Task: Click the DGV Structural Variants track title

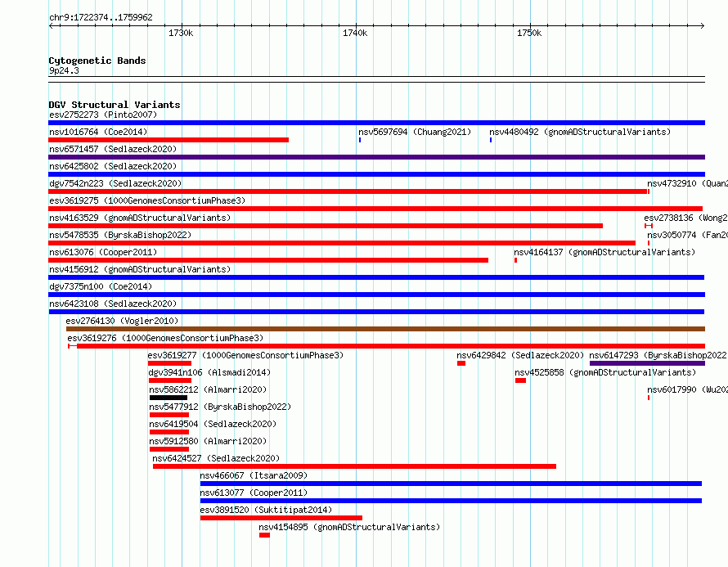Action: point(115,105)
